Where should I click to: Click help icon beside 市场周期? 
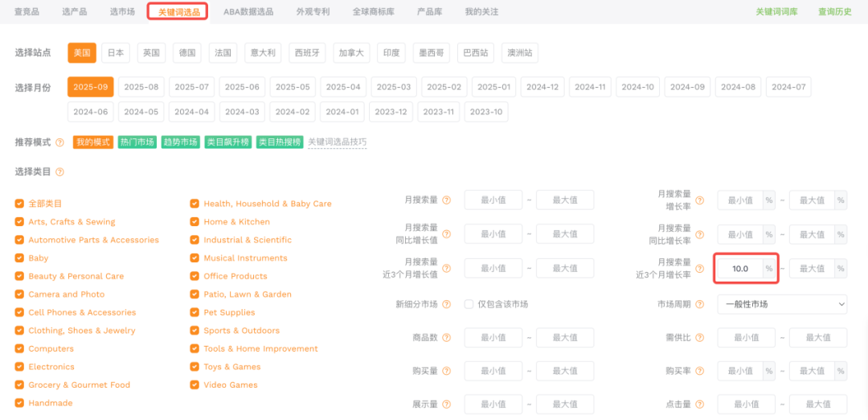[x=700, y=304]
